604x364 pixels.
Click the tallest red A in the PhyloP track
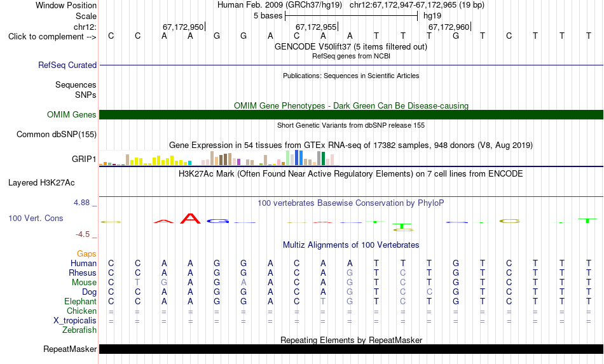click(191, 218)
